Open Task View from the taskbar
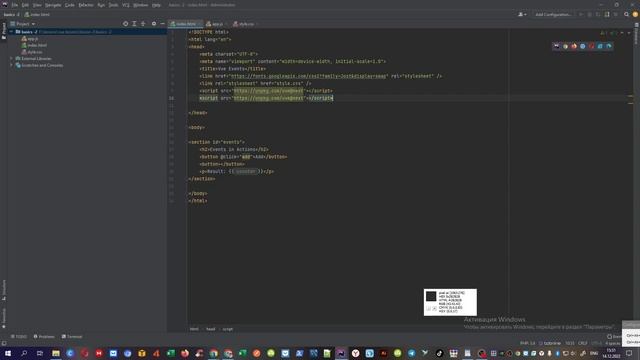This screenshot has height=360, width=640. (40, 353)
